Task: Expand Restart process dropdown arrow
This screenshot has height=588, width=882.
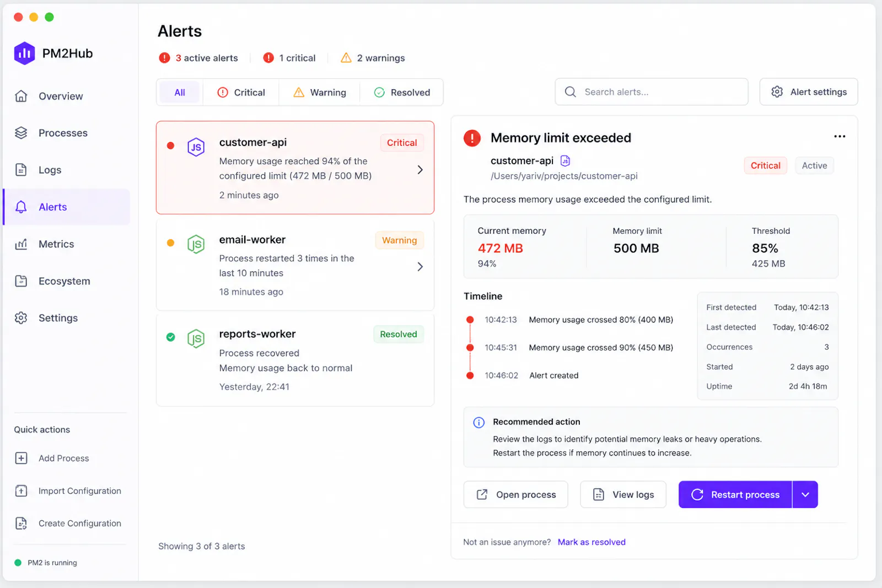Action: (x=805, y=494)
